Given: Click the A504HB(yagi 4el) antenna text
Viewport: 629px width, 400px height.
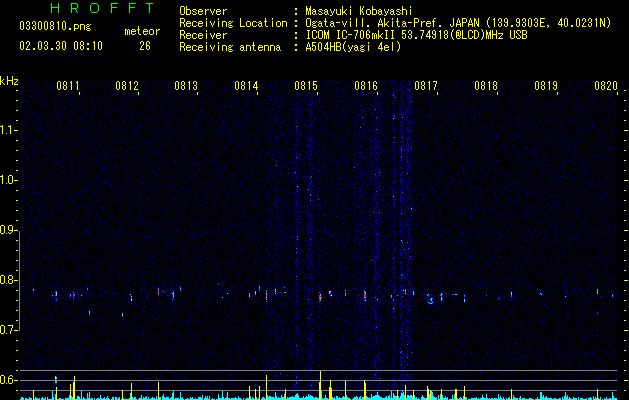Looking at the screenshot, I should [x=353, y=47].
